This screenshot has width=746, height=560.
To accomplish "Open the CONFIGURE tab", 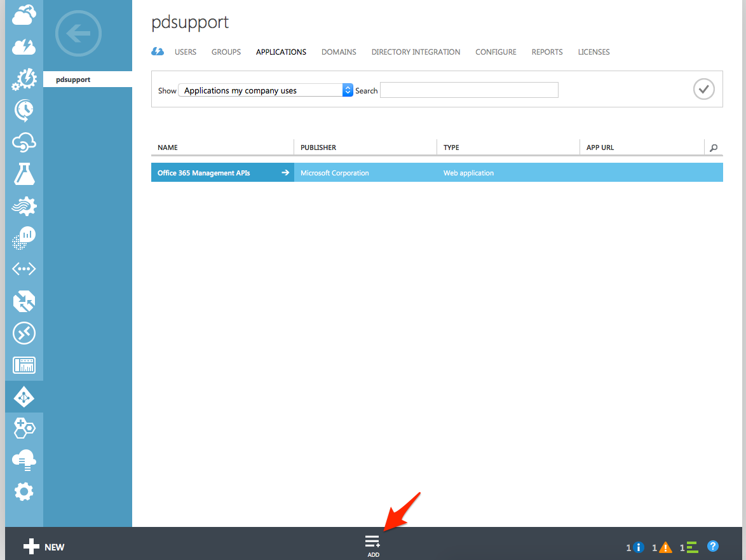I will 496,52.
